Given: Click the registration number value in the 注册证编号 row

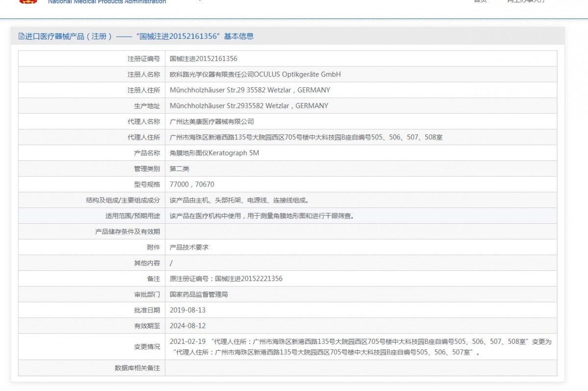Looking at the screenshot, I should (x=203, y=59).
